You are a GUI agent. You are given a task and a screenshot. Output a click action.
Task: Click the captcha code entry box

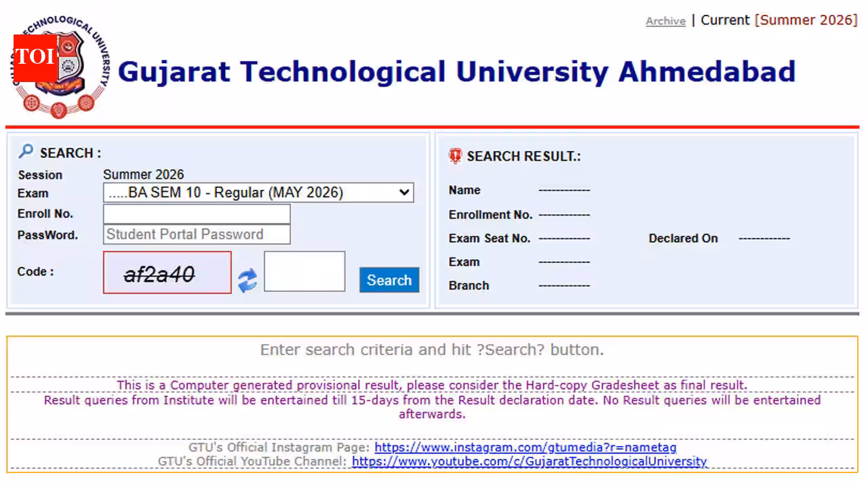(x=304, y=272)
